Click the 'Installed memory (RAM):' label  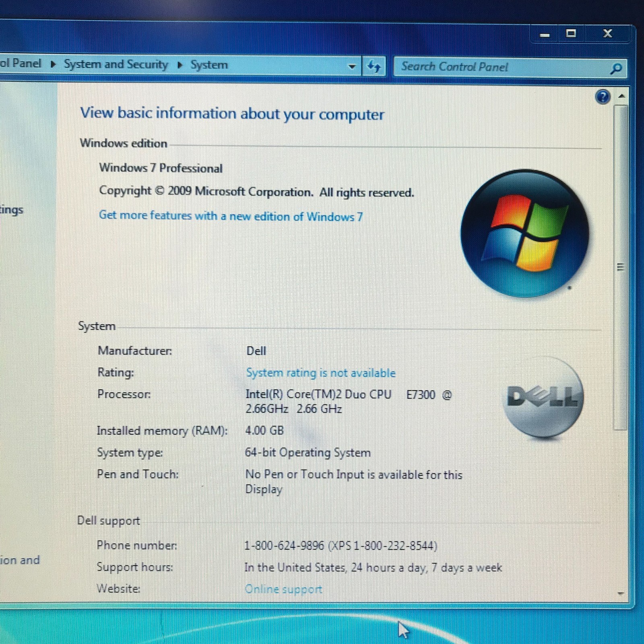pyautogui.click(x=162, y=431)
